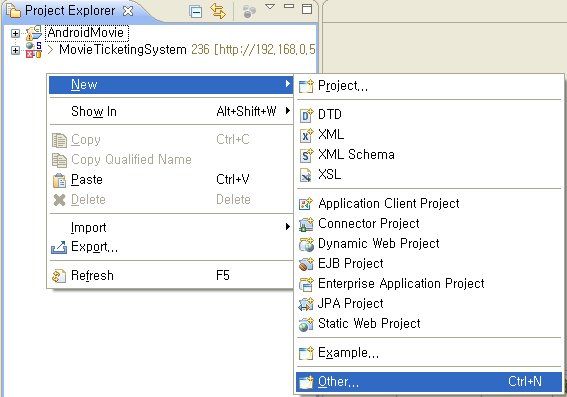Choose EJB Project
The image size is (567, 397).
pos(429,264)
